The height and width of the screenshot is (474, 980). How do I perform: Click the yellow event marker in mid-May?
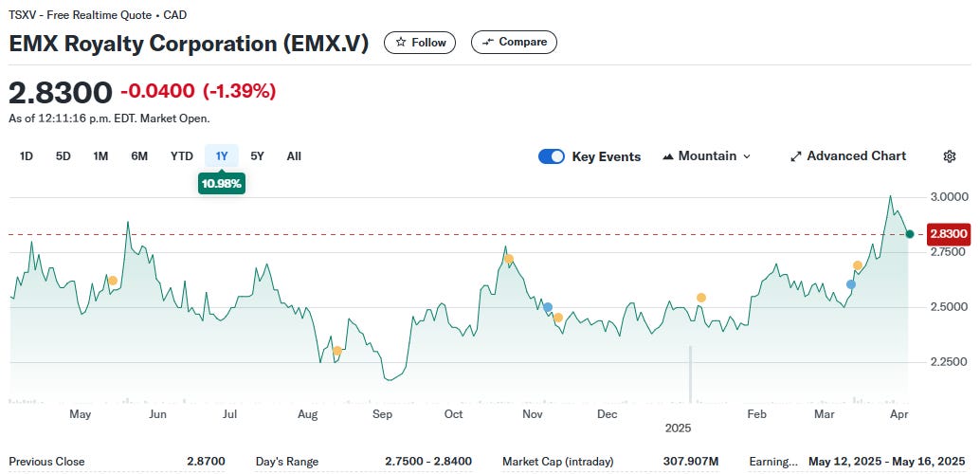click(x=113, y=281)
